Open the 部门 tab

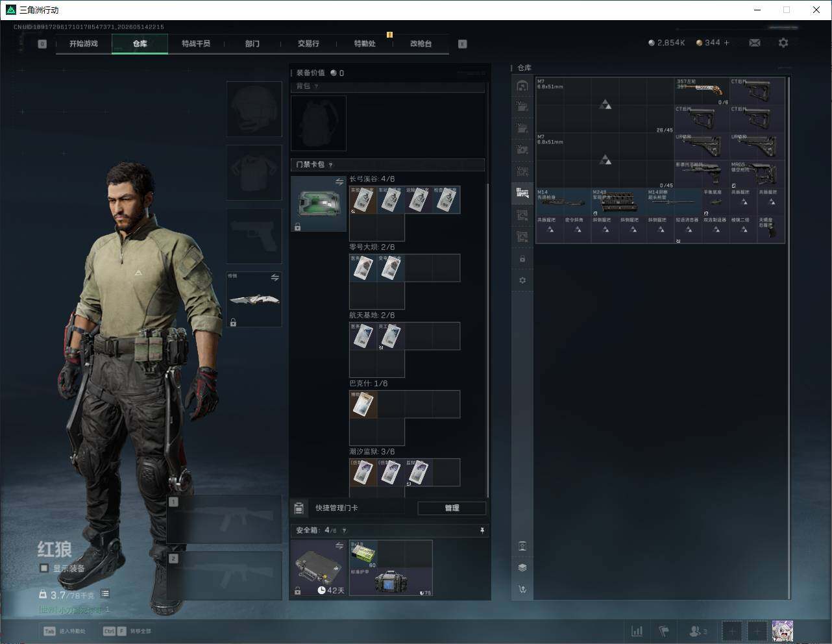(x=252, y=43)
